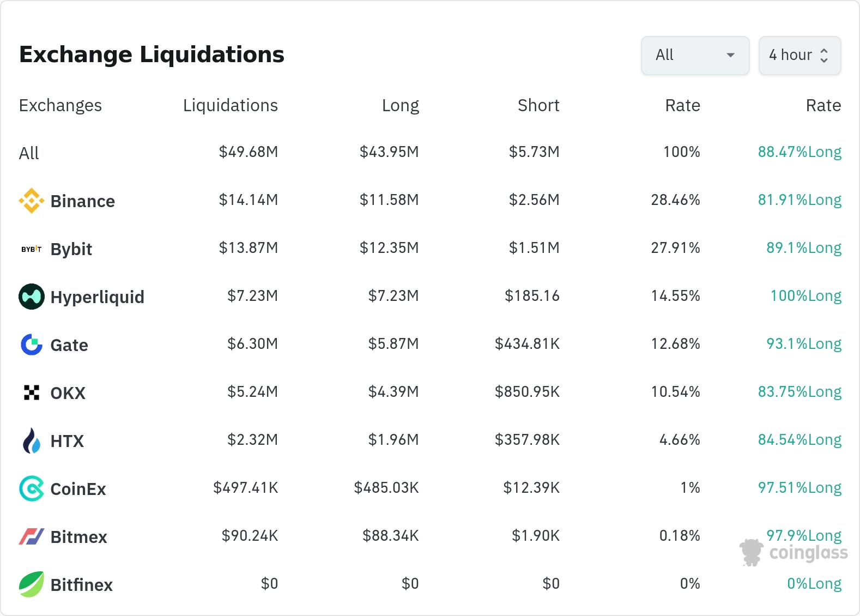Image resolution: width=860 pixels, height=616 pixels.
Task: Open the All exchanges filter dropdown
Action: tap(695, 55)
